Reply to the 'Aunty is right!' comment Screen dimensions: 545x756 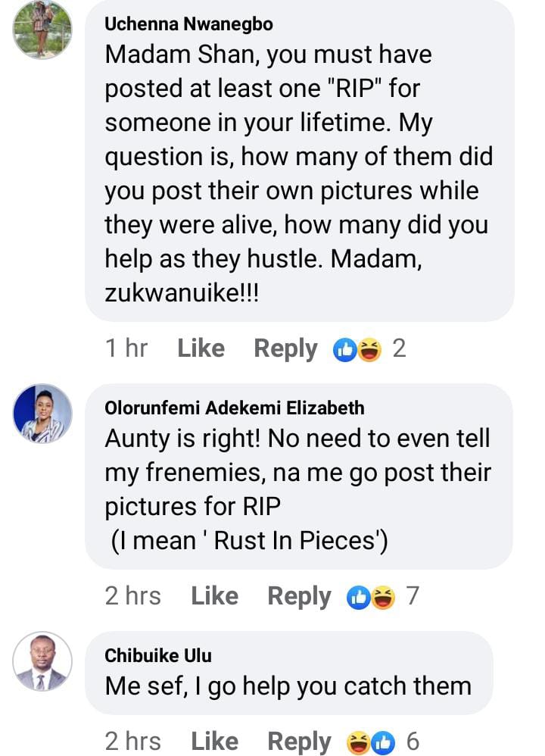[x=299, y=596]
